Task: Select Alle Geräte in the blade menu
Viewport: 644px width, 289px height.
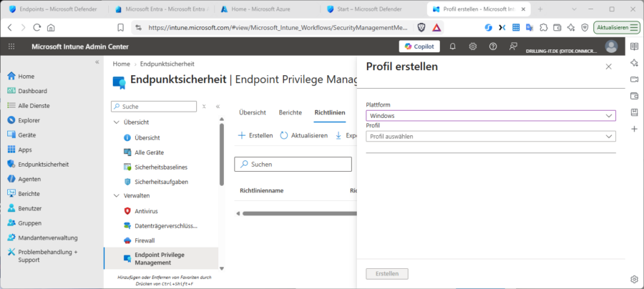Action: click(144, 152)
